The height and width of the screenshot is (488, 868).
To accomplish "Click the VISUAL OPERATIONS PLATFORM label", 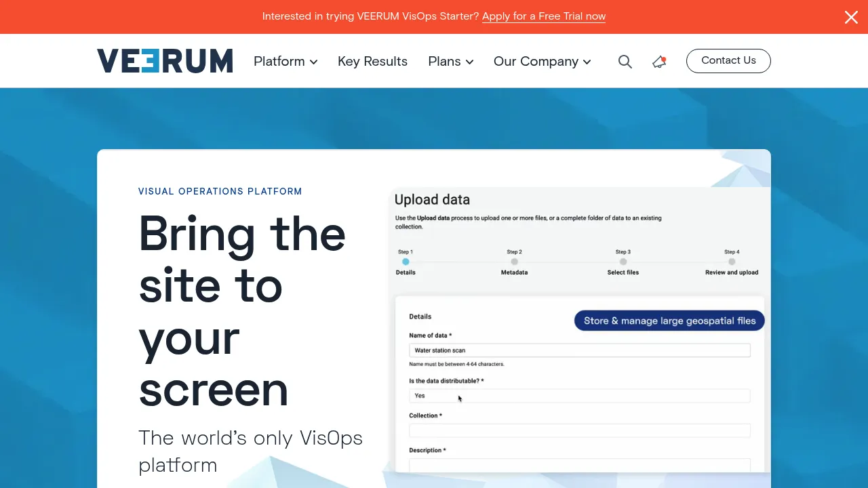I will point(220,191).
